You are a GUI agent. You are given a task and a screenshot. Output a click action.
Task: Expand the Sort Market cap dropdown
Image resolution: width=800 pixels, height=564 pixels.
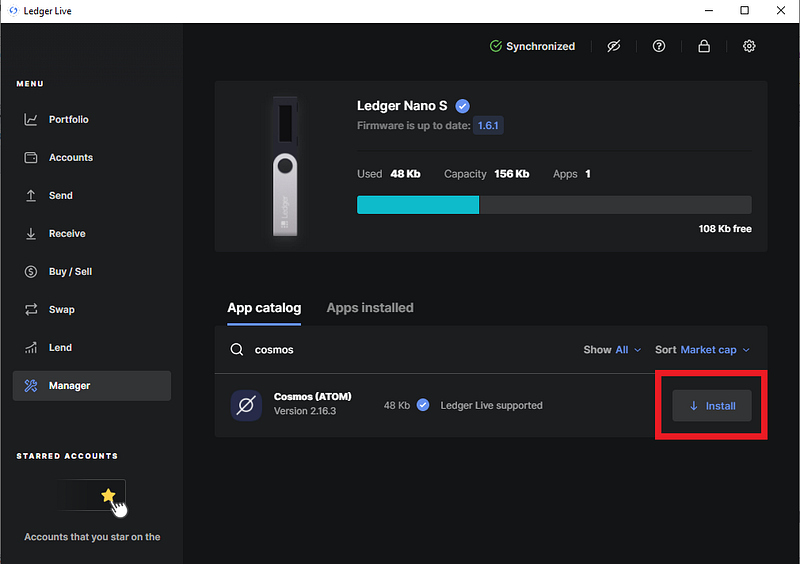click(x=703, y=350)
